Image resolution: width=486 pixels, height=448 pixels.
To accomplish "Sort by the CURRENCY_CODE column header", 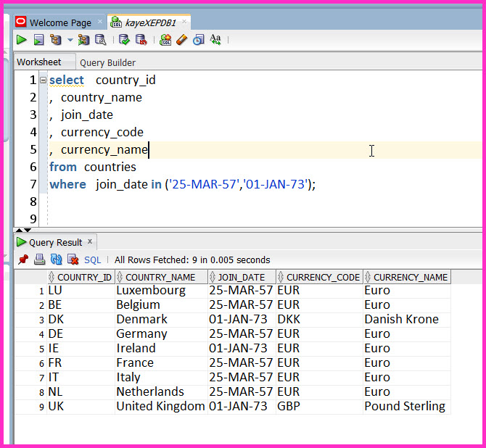I will pos(320,277).
